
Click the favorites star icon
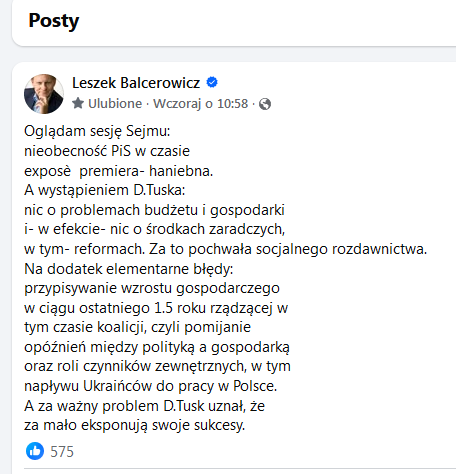(78, 103)
